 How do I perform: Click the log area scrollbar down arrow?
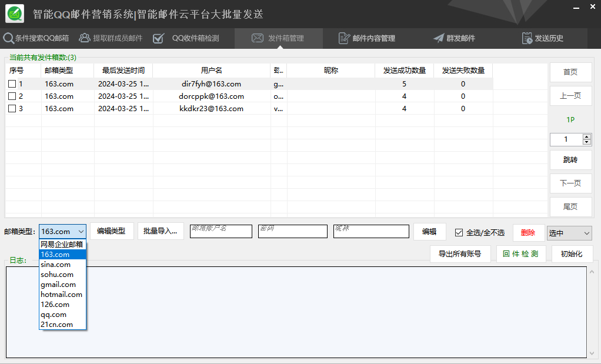[592, 353]
